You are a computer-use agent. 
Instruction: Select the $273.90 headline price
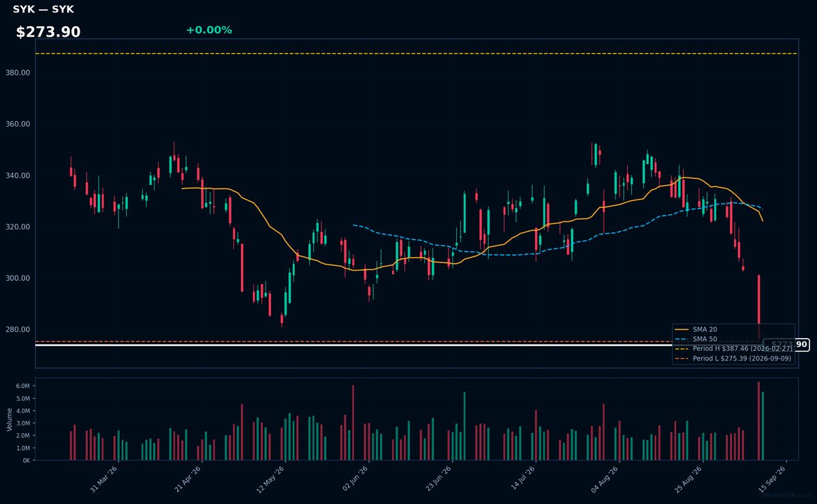[48, 32]
